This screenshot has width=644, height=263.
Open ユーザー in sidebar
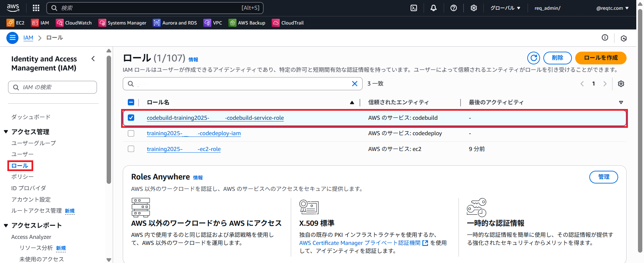click(x=22, y=154)
